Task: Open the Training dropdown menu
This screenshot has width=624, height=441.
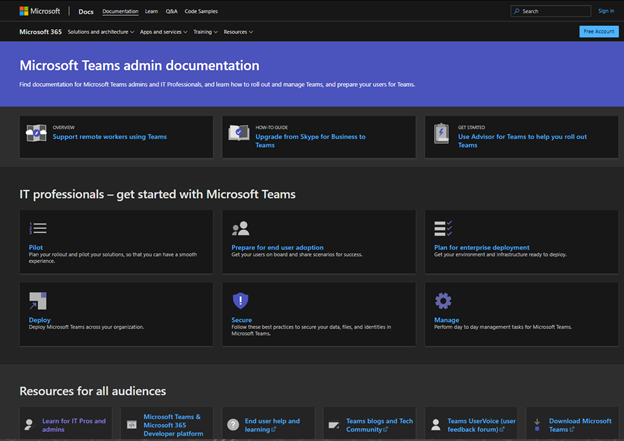Action: click(205, 32)
